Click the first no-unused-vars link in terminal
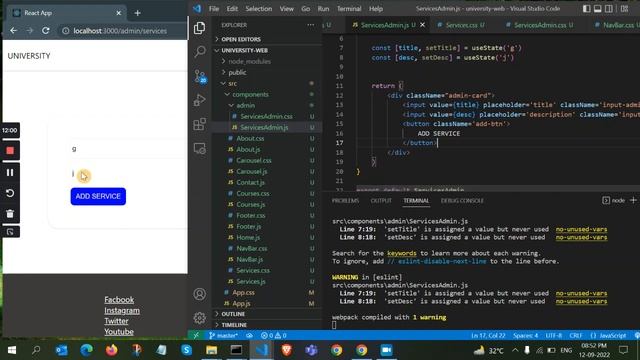Screen dimensions: 640x360 pos(581,229)
